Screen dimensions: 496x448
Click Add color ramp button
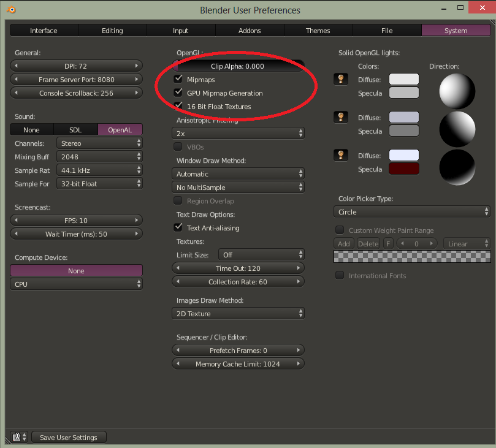point(344,244)
